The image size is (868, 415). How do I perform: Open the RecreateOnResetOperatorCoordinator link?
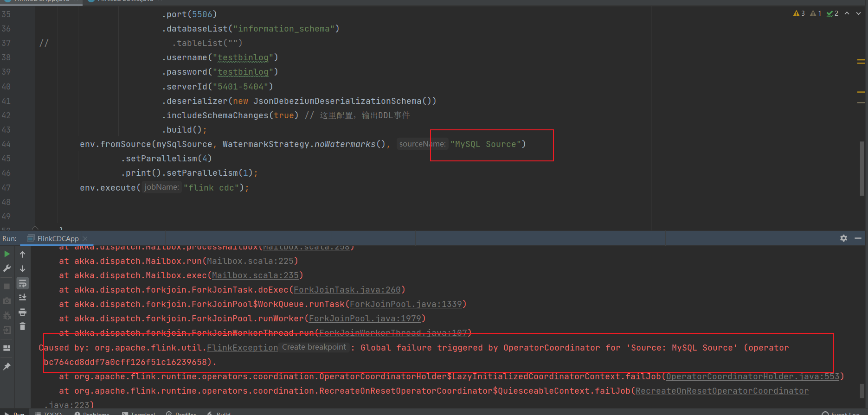click(722, 391)
